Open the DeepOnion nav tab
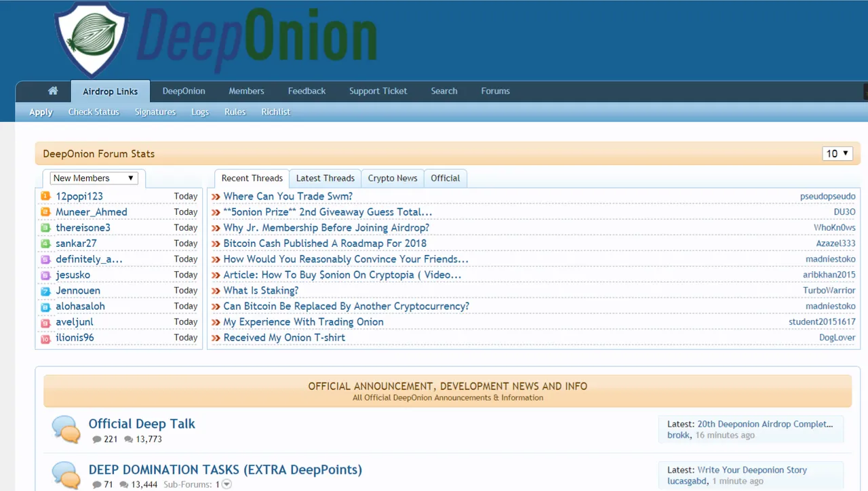This screenshot has width=868, height=491. tap(184, 91)
